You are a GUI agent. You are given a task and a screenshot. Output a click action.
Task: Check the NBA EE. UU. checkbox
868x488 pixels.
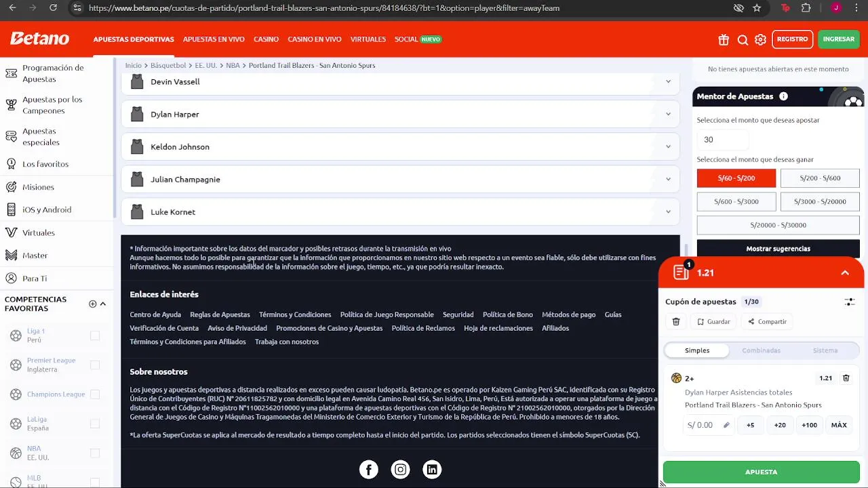[x=95, y=453]
